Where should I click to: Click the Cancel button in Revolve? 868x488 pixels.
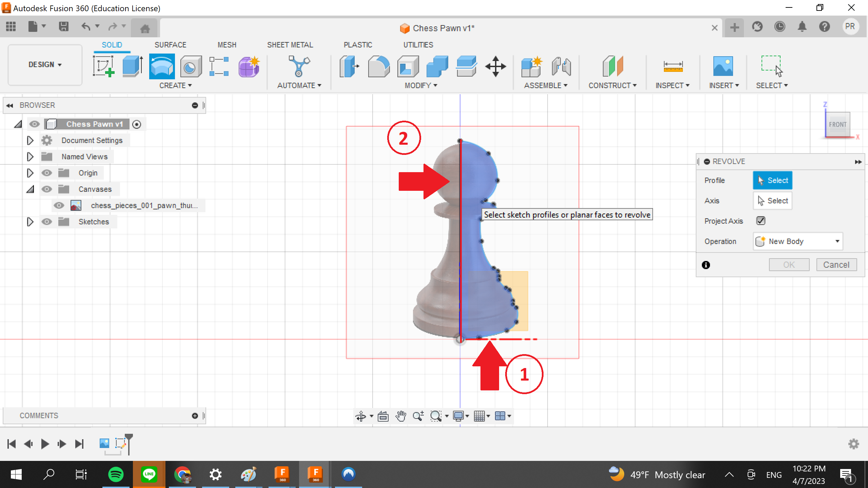point(836,265)
